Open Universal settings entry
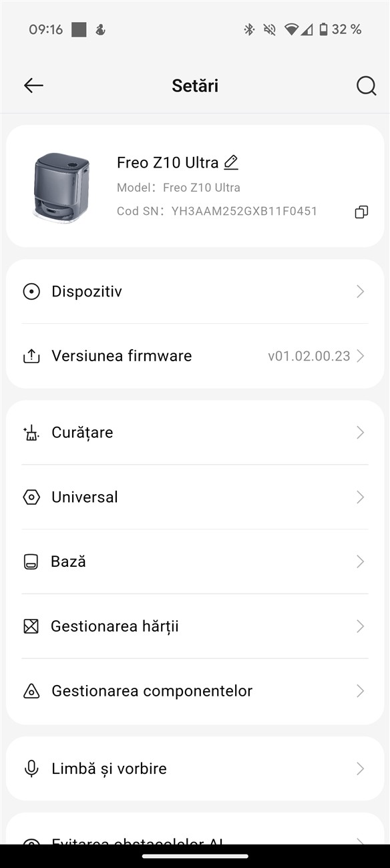 point(195,497)
